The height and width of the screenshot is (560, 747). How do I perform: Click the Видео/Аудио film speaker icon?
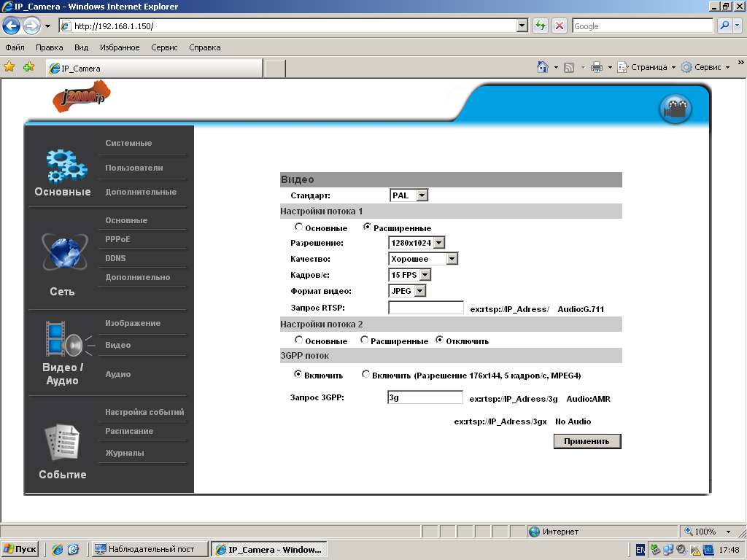point(66,339)
